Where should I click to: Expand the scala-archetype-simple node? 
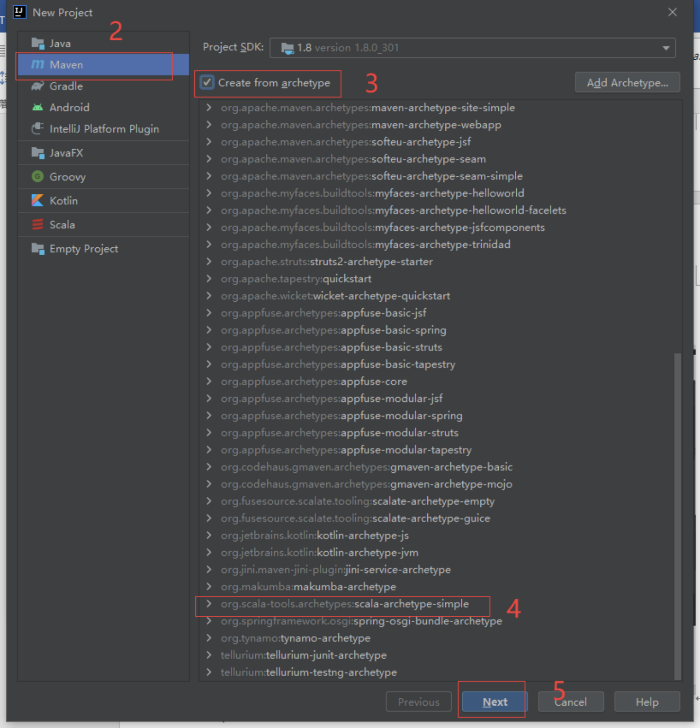click(209, 604)
